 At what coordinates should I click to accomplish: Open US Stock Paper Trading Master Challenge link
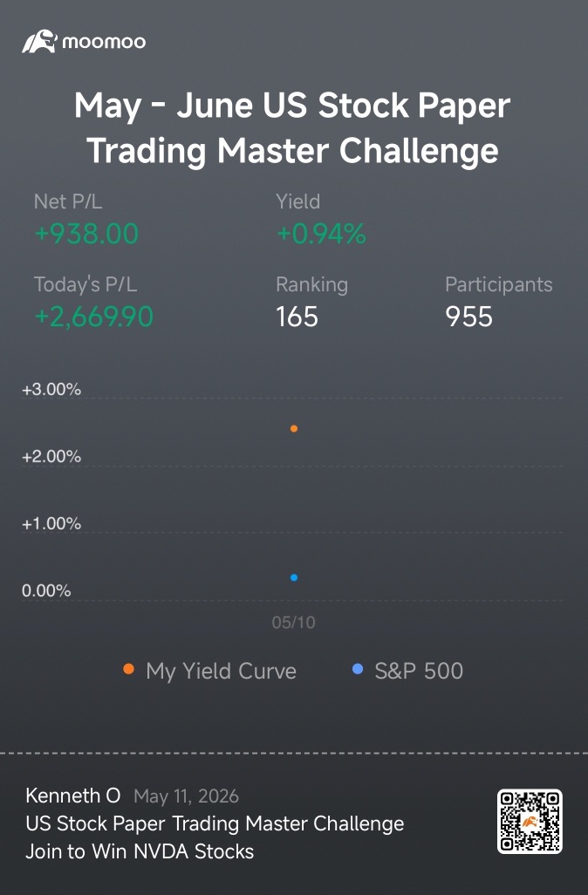pyautogui.click(x=215, y=823)
